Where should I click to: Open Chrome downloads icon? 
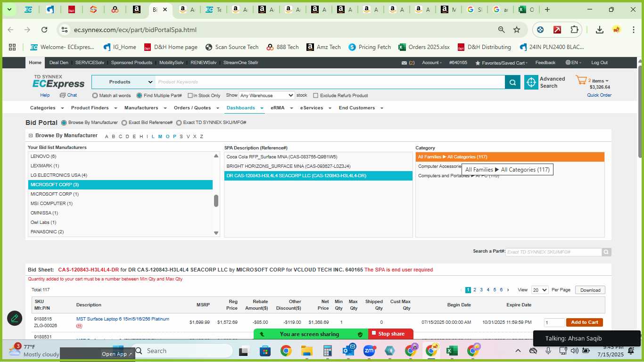599,30
